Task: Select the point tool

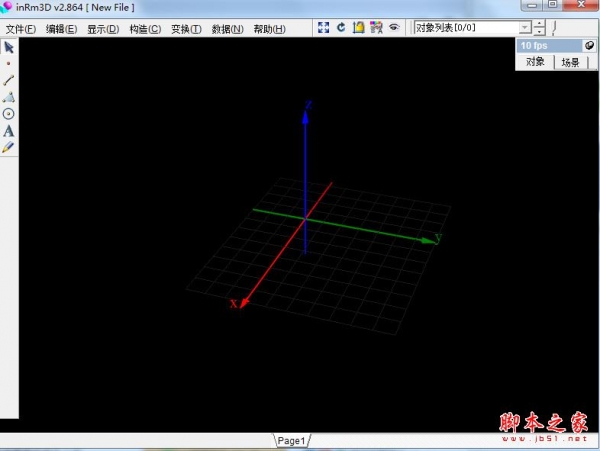Action: pos(9,63)
